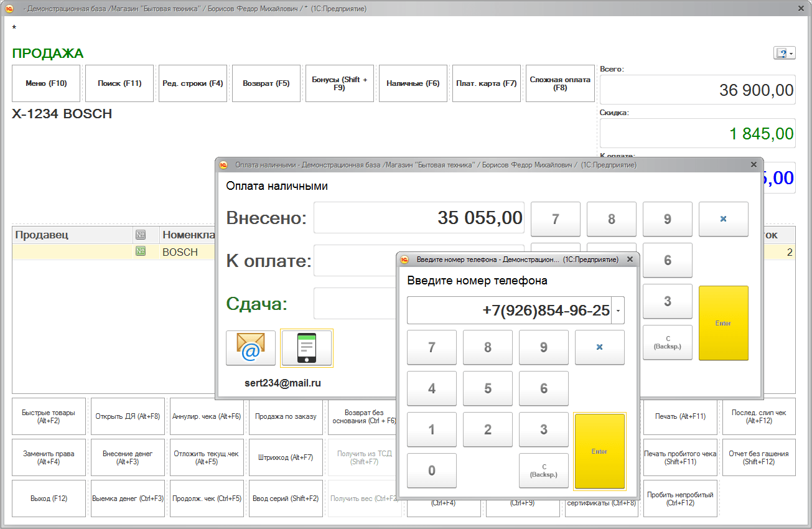This screenshot has width=812, height=529.
Task: Select Ред. строки (F4)
Action: pos(193,83)
